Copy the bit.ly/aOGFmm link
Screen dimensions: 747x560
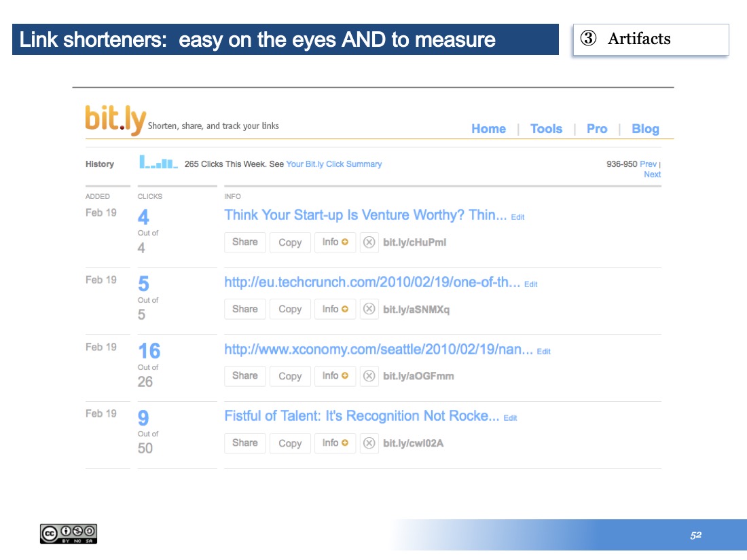pyautogui.click(x=290, y=376)
